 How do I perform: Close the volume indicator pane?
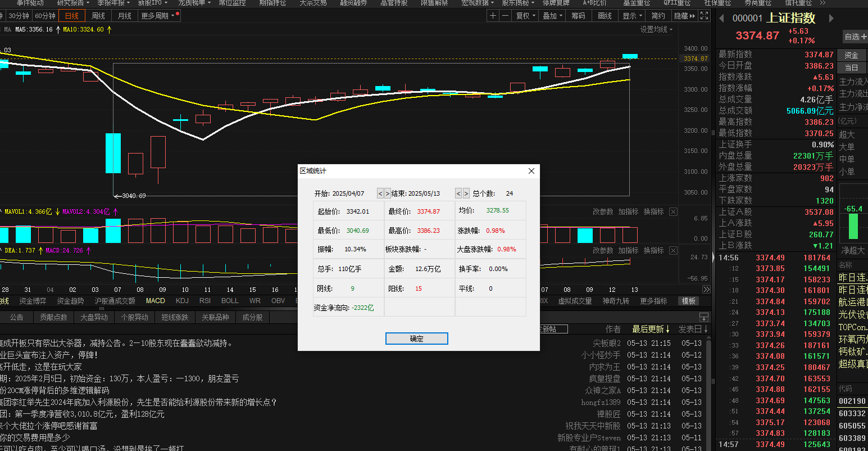pyautogui.click(x=674, y=212)
